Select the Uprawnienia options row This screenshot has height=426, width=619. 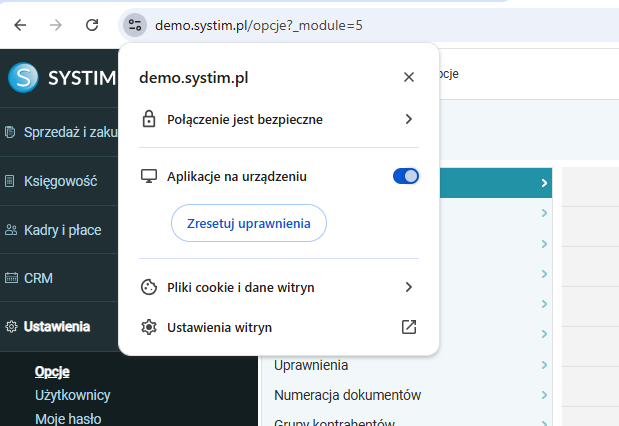click(311, 365)
